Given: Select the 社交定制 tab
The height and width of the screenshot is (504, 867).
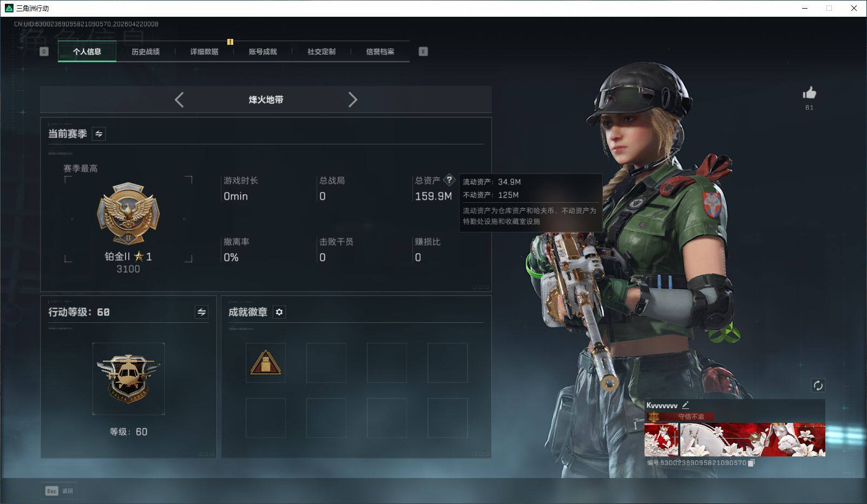Looking at the screenshot, I should (x=321, y=51).
